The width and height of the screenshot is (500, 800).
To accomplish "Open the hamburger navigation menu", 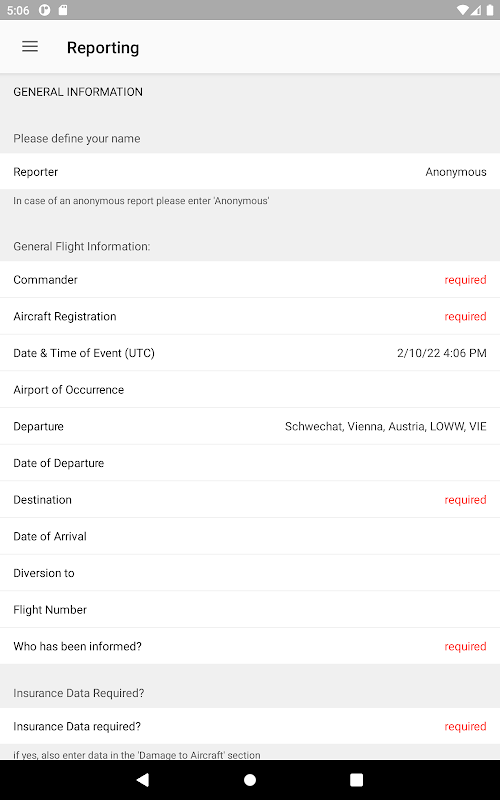I will point(30,47).
